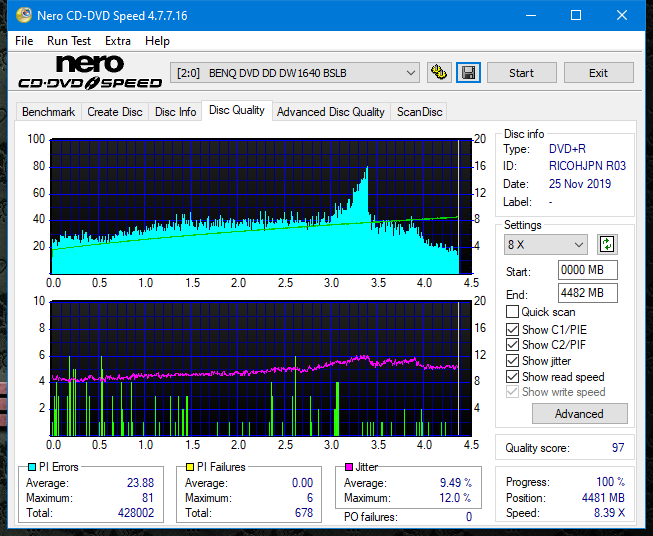The width and height of the screenshot is (653, 536).
Task: Close the Nero CD-DVD Speed window
Action: click(x=622, y=15)
